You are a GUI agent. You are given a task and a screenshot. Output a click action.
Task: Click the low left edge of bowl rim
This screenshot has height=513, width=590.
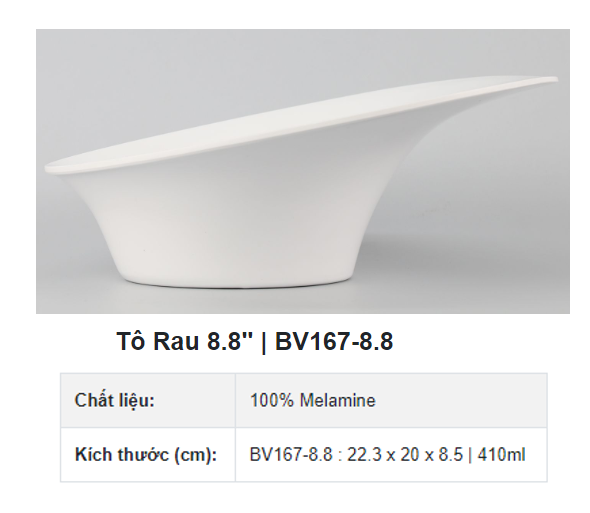pos(52,169)
